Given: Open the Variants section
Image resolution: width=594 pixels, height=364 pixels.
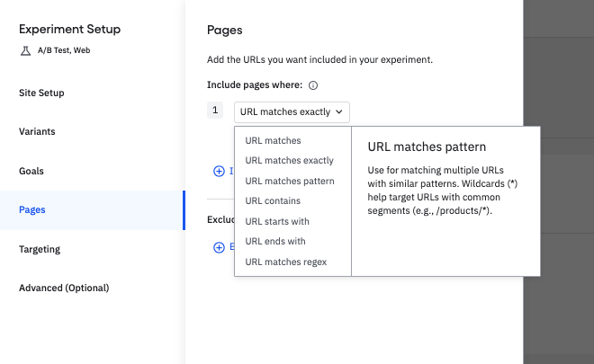Looking at the screenshot, I should pos(37,131).
